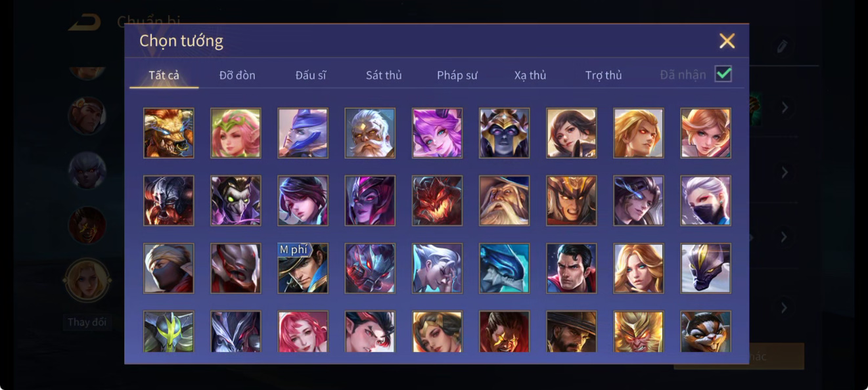Image resolution: width=868 pixels, height=390 pixels.
Task: Filter heroes by "Pháp sư" tab
Action: [x=457, y=75]
